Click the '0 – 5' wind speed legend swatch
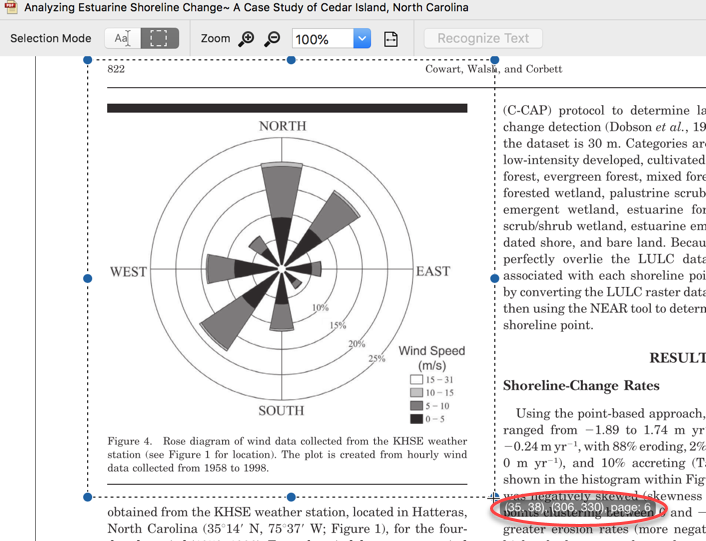 click(416, 419)
